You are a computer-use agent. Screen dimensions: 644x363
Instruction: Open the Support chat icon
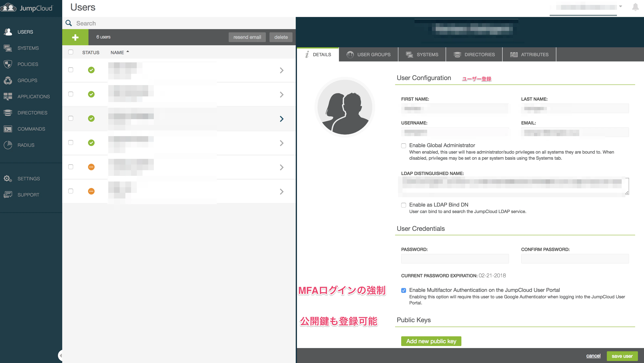point(8,195)
